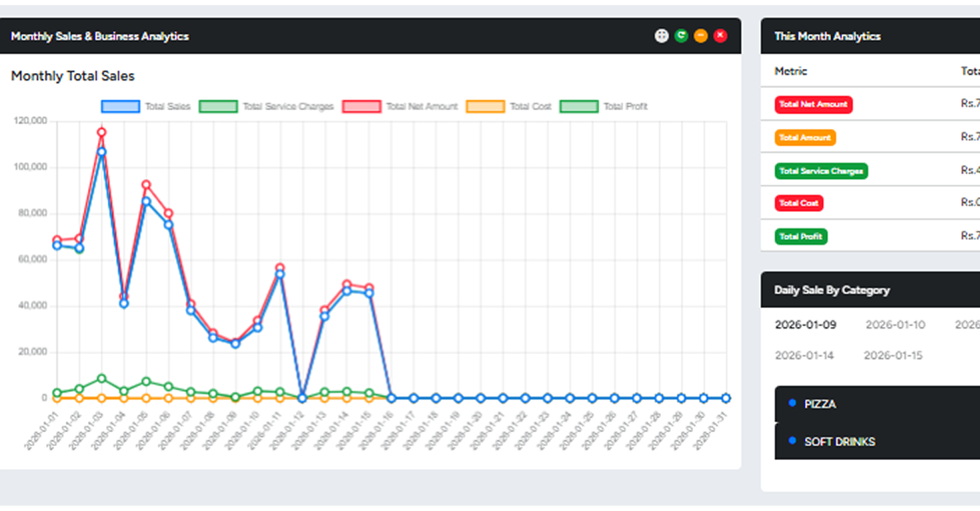Click the white fullscreen panel icon
The height and width of the screenshot is (511, 980).
[661, 35]
